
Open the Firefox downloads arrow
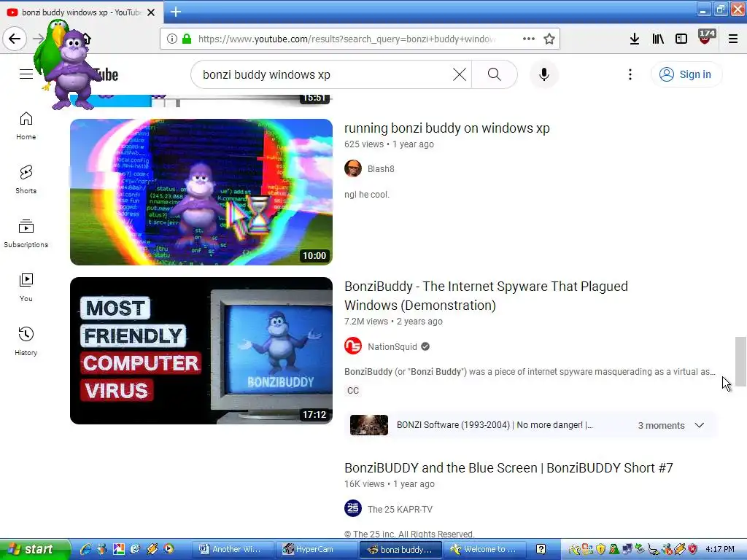click(x=635, y=39)
